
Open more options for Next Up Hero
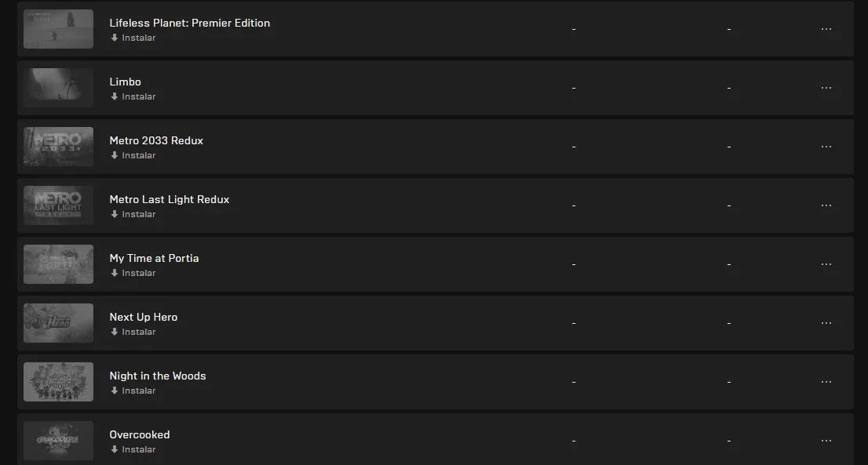click(826, 323)
